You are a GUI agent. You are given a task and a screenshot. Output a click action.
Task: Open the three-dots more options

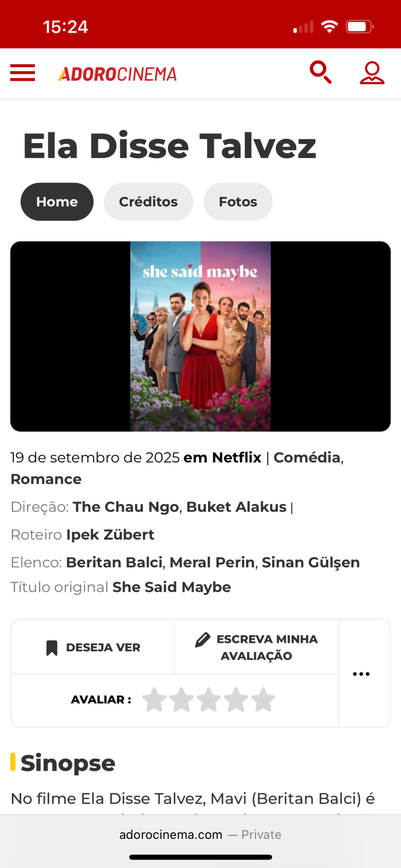click(361, 673)
